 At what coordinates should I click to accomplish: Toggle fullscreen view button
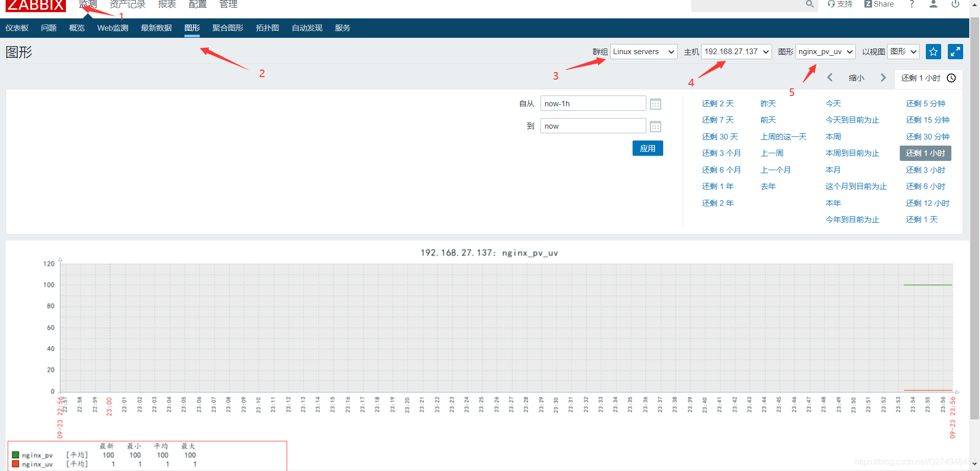click(x=955, y=52)
